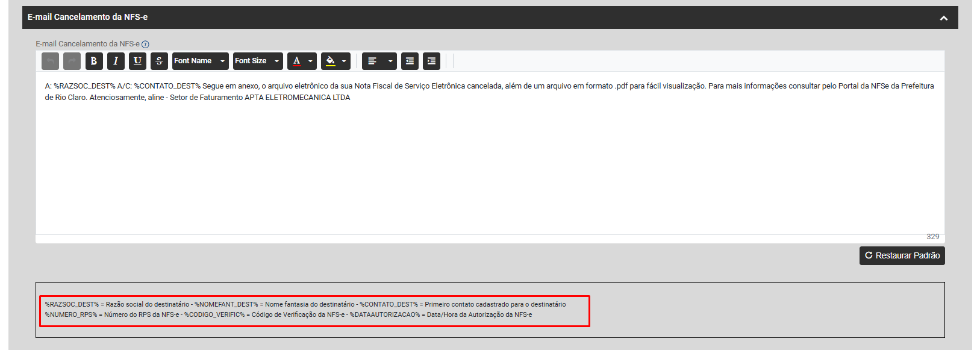Click the help icon beside the e-mail label
980x350 pixels.
tap(145, 44)
